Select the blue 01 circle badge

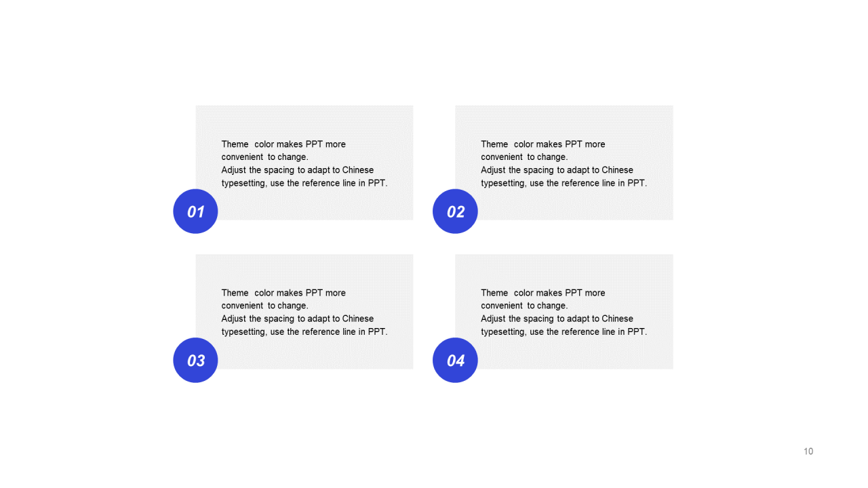click(x=195, y=211)
